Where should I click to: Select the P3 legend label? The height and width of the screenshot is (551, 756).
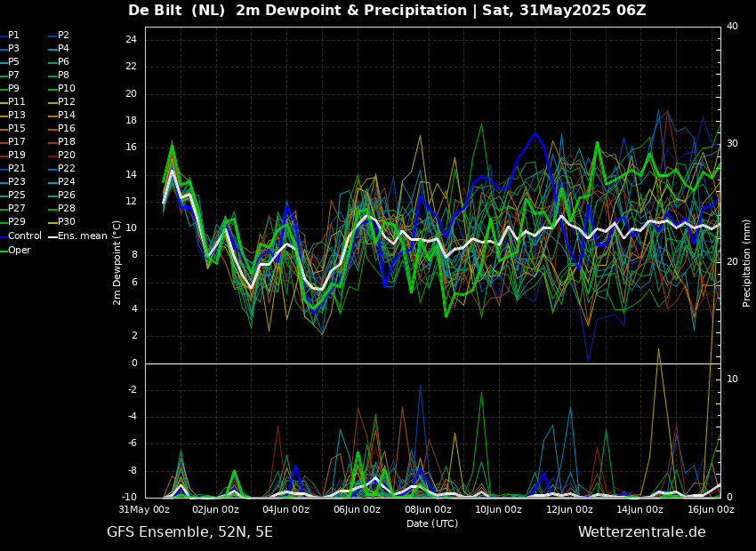[x=10, y=48]
